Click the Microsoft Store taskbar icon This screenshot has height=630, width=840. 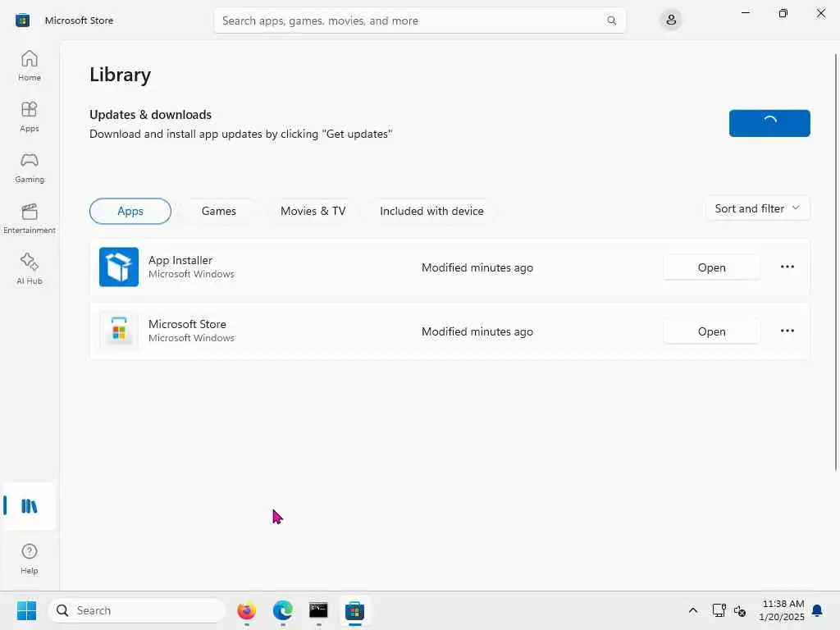pos(354,610)
